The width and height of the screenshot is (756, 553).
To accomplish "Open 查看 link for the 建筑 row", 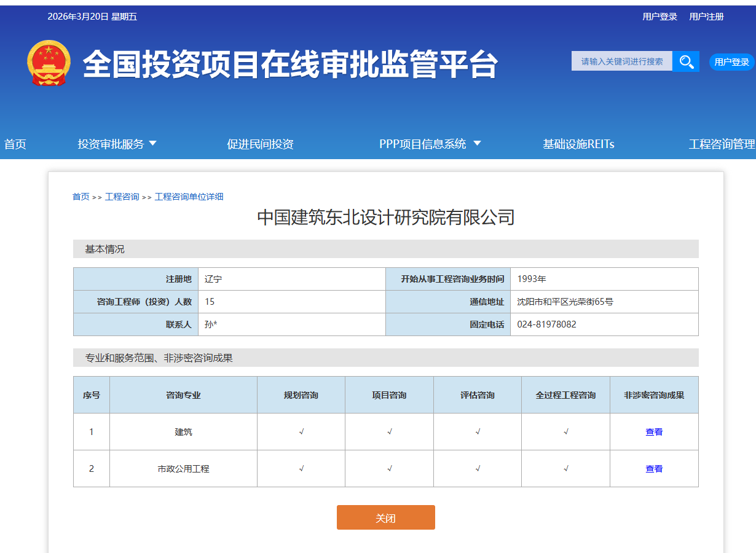I will [654, 432].
